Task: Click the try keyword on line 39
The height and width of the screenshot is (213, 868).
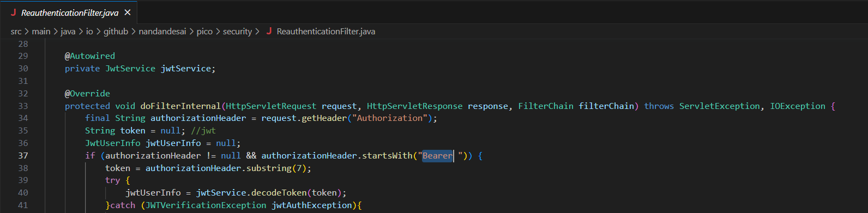Action: [113, 180]
